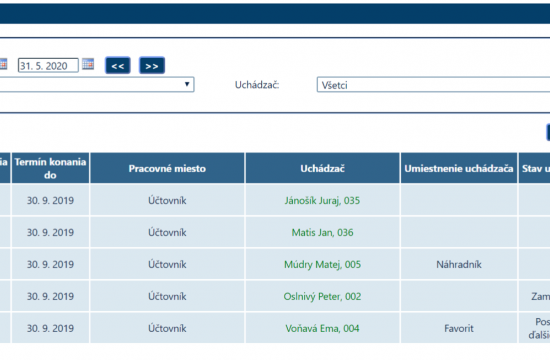Select Náhradník cell in Múdry Matej row
Viewport: 550px width, 360px height.
pyautogui.click(x=459, y=264)
